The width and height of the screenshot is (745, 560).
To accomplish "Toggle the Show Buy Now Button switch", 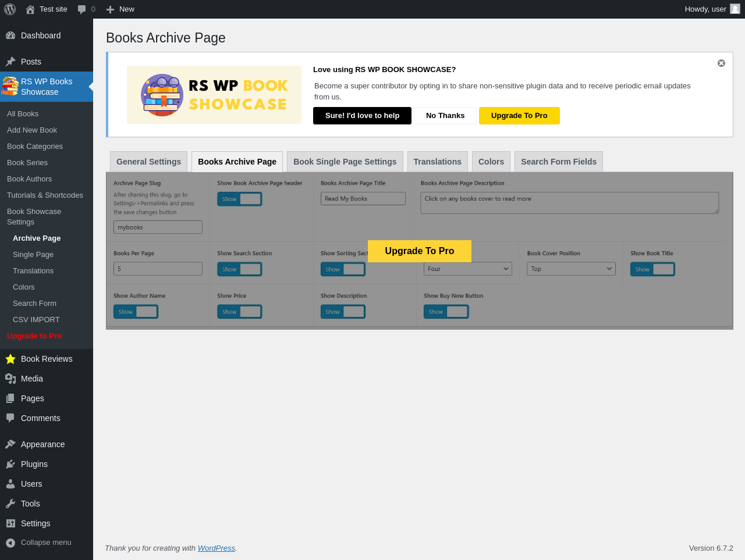I will 446,312.
